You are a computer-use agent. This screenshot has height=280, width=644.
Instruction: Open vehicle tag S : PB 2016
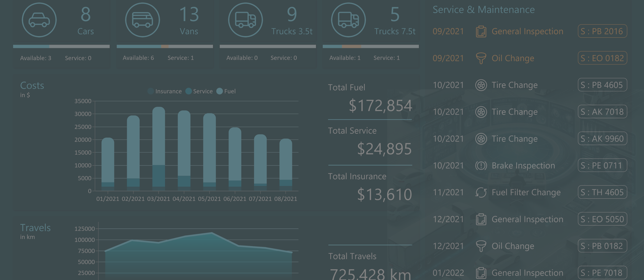pyautogui.click(x=602, y=31)
